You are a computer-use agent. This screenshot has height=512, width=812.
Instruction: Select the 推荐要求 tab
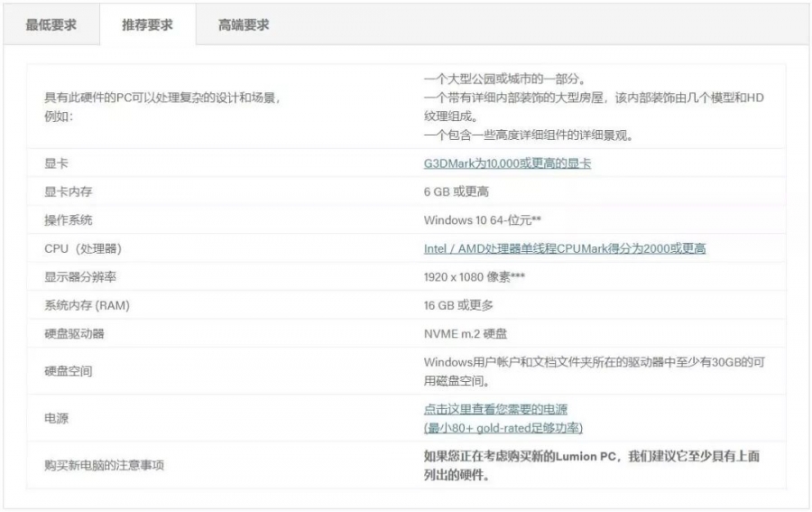147,25
